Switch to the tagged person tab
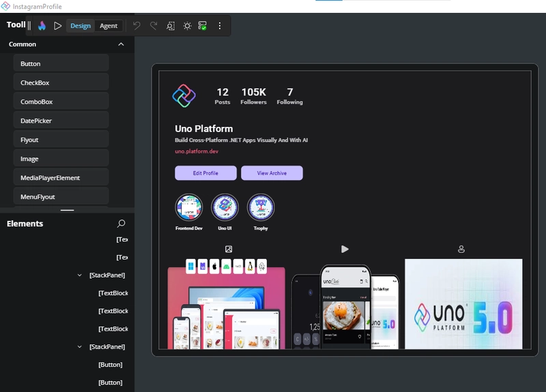Screen dimensions: 546x392 (x=461, y=249)
